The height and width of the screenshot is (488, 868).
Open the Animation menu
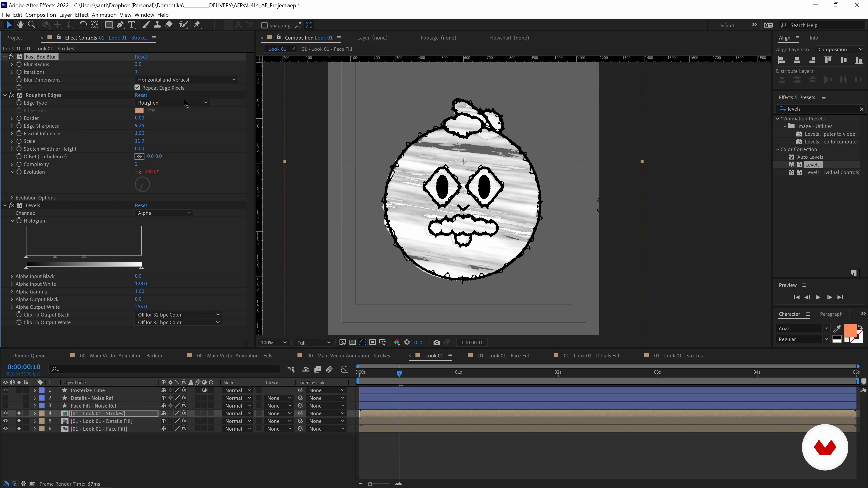[104, 15]
